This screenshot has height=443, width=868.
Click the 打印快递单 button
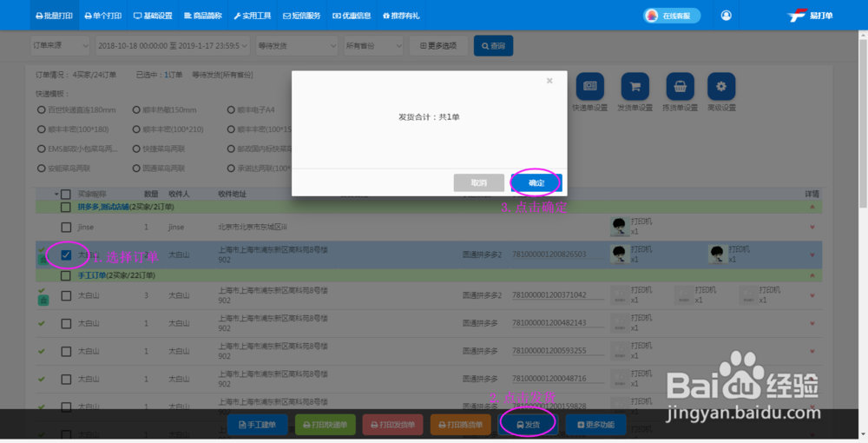[x=325, y=425]
